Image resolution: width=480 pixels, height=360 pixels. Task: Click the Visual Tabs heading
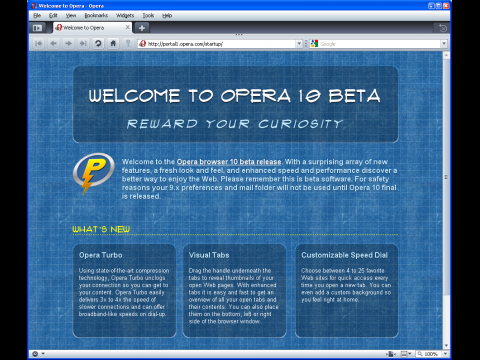(x=209, y=255)
